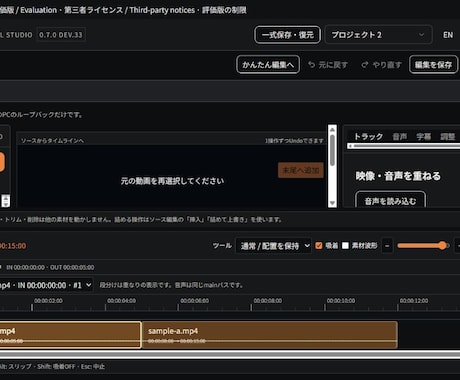Zoom out timeline with the minus button
The width and height of the screenshot is (460, 380).
click(x=387, y=246)
